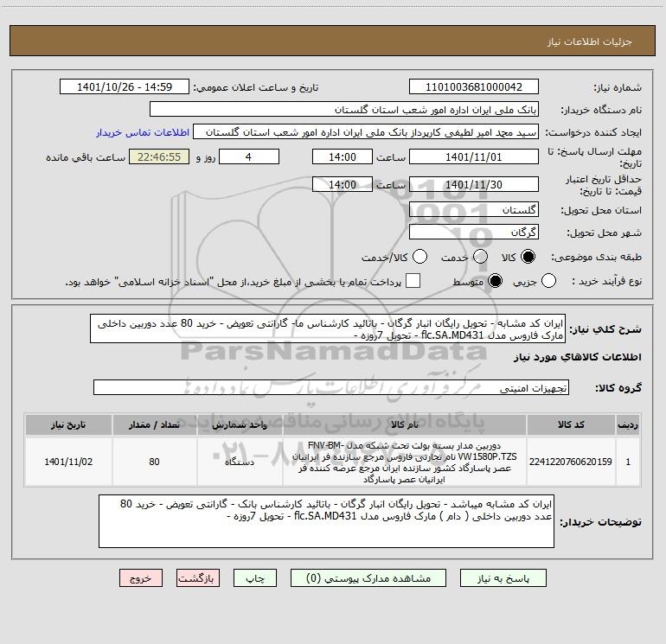Click the row number 1 cell
Screen dimensions: 666x644
[628, 462]
